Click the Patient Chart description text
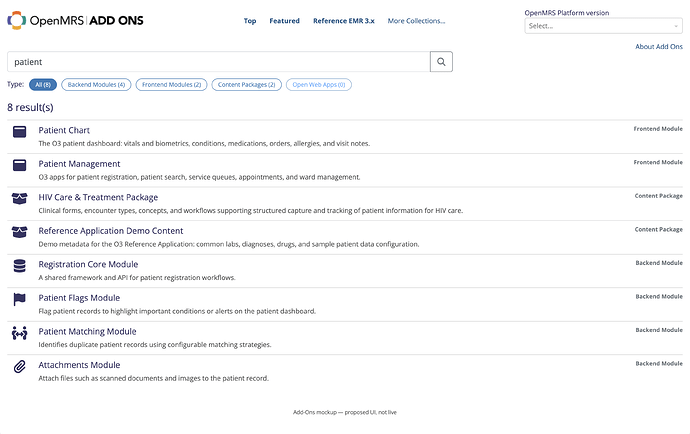 coord(204,143)
